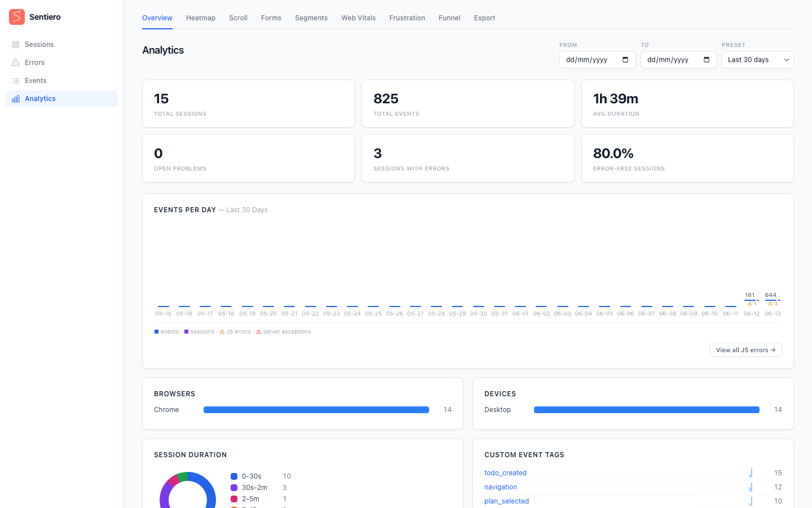The width and height of the screenshot is (812, 508).
Task: Click the blue 0-30s legend swatch
Action: pyautogui.click(x=234, y=476)
